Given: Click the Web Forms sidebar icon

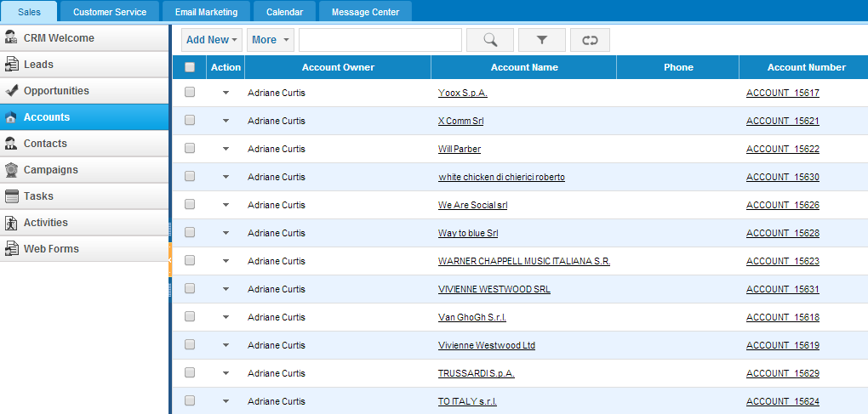Looking at the screenshot, I should (10, 249).
